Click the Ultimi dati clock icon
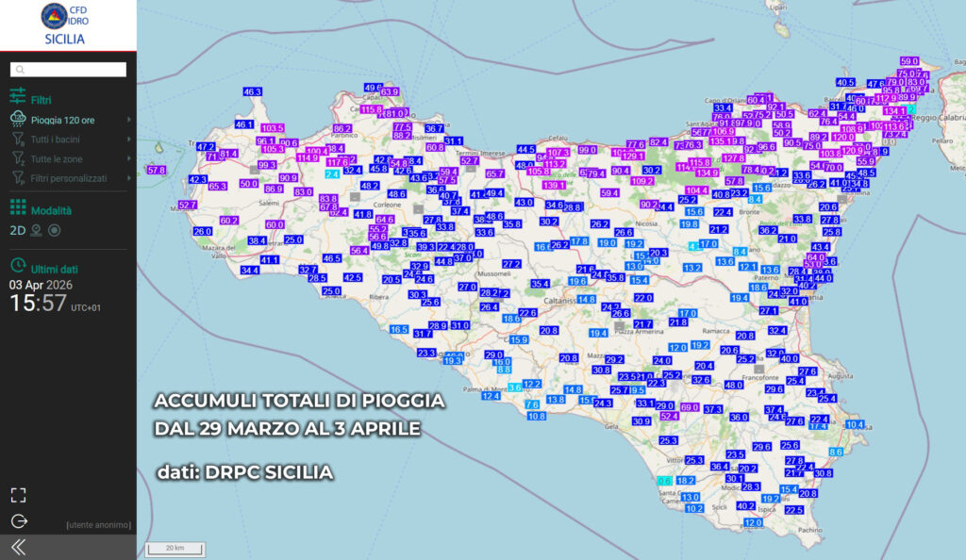The width and height of the screenshot is (966, 560). click(17, 268)
